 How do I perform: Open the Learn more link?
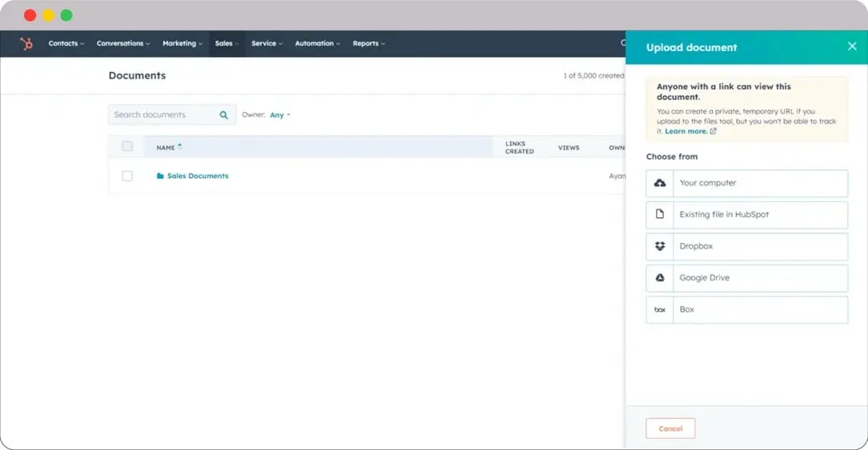point(686,131)
